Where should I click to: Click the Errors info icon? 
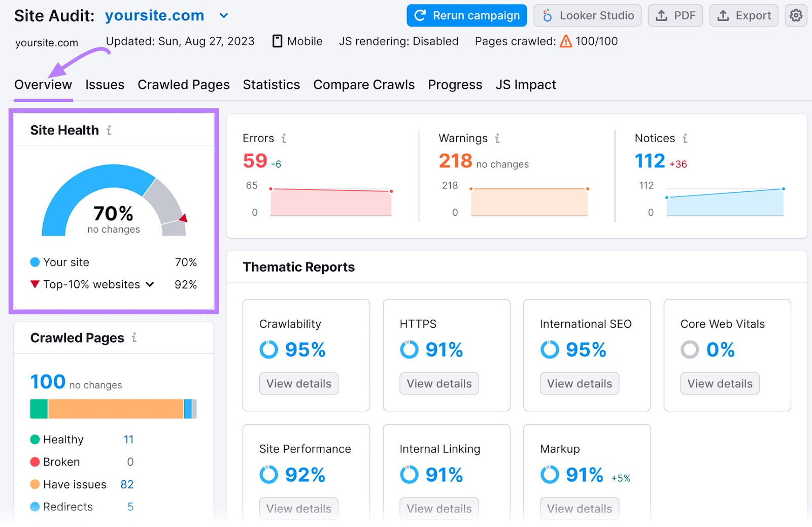(x=284, y=138)
